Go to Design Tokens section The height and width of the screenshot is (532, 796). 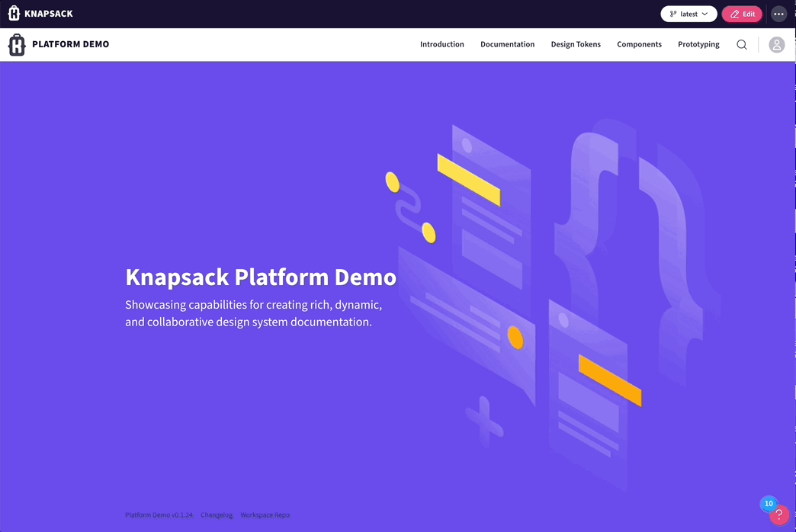[x=576, y=45]
